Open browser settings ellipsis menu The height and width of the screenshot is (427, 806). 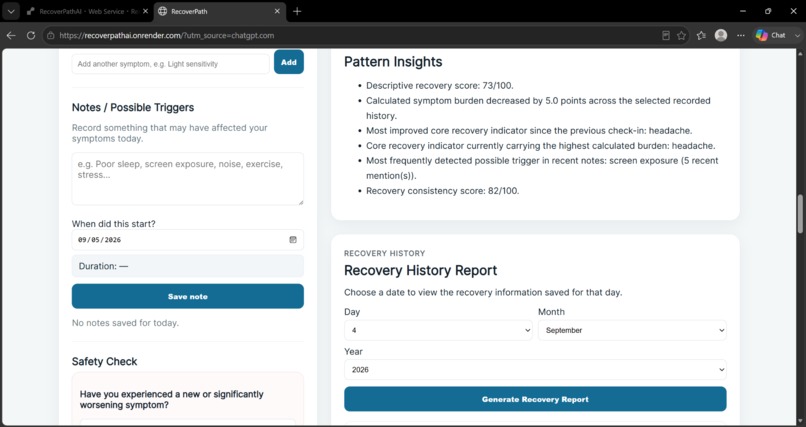[741, 35]
